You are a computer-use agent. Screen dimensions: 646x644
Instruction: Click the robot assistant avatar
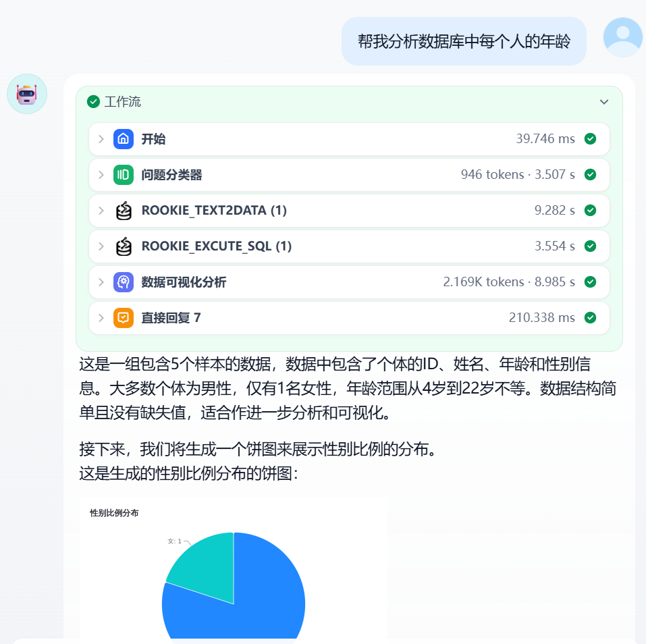coord(26,94)
